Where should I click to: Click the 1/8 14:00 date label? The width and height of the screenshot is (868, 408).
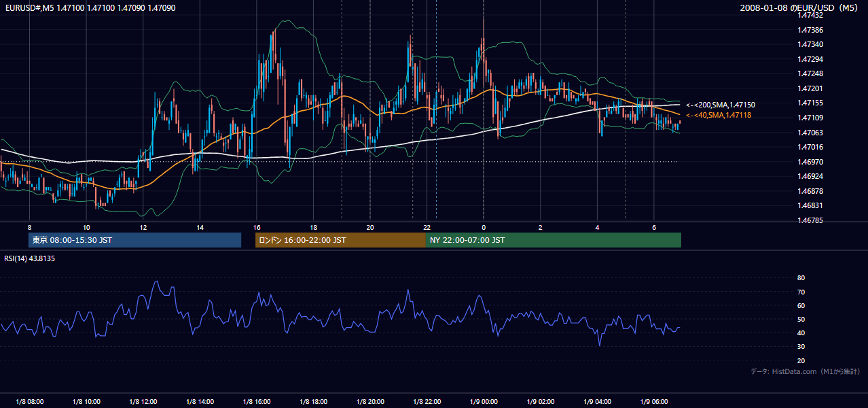click(200, 402)
